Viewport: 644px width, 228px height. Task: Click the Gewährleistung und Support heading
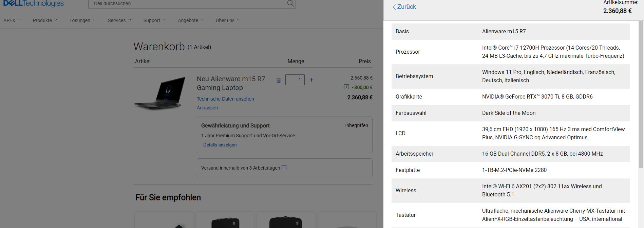[235, 125]
